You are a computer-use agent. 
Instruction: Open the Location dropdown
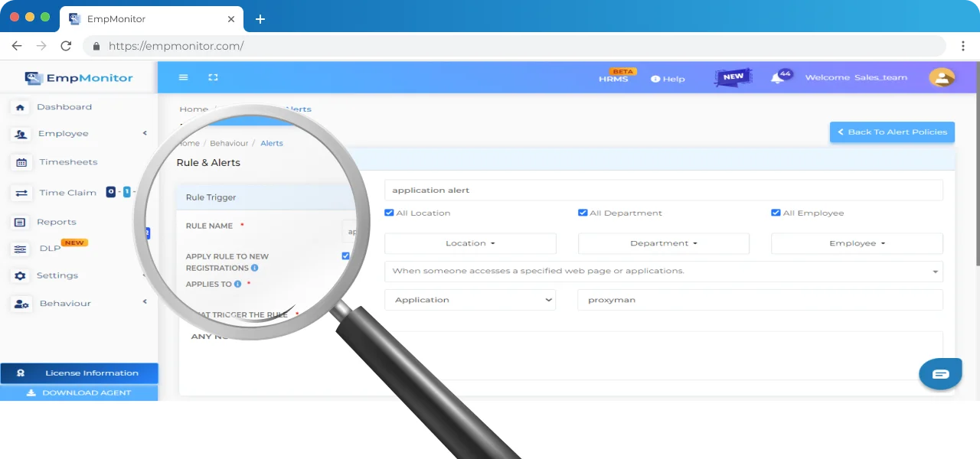point(470,243)
